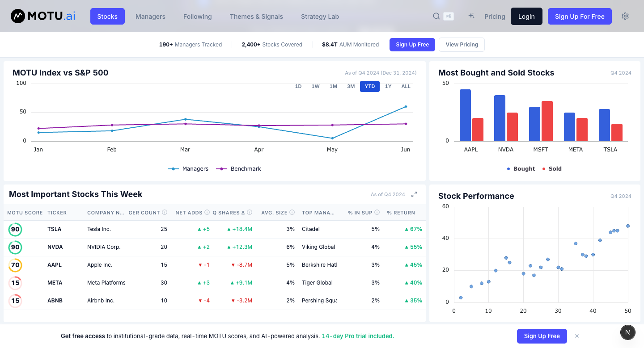Click NVDA ticker in table
644x348 pixels.
coord(55,247)
